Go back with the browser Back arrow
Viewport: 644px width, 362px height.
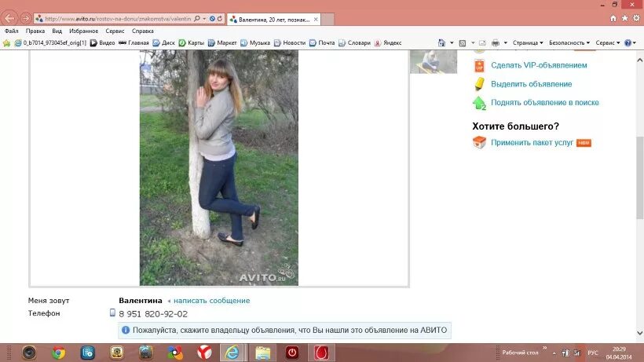coord(9,19)
